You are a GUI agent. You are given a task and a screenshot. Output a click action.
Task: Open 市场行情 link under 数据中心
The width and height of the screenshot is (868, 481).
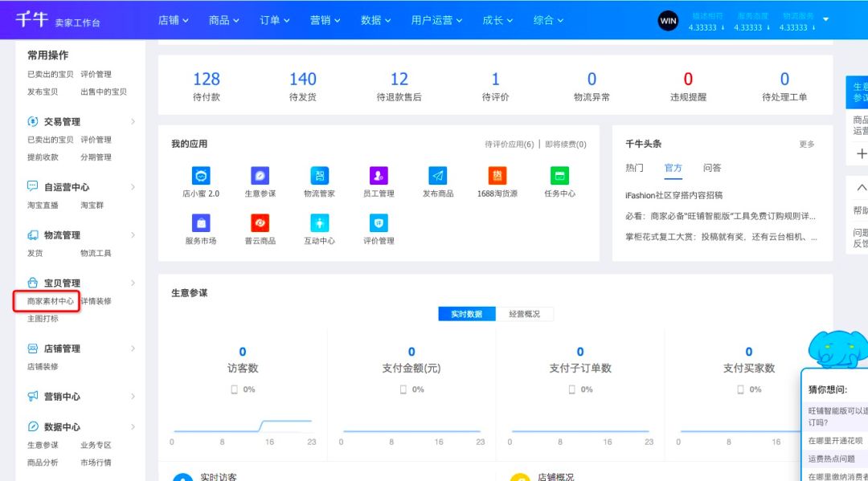[96, 463]
